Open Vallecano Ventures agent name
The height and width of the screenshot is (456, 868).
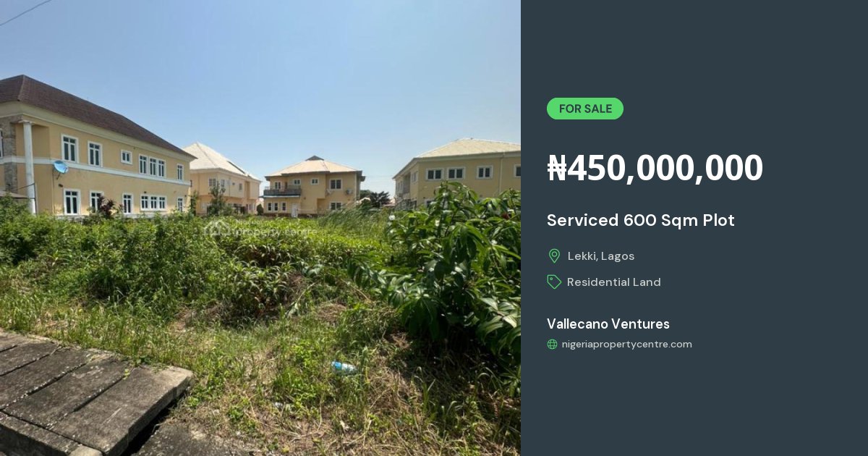(608, 324)
